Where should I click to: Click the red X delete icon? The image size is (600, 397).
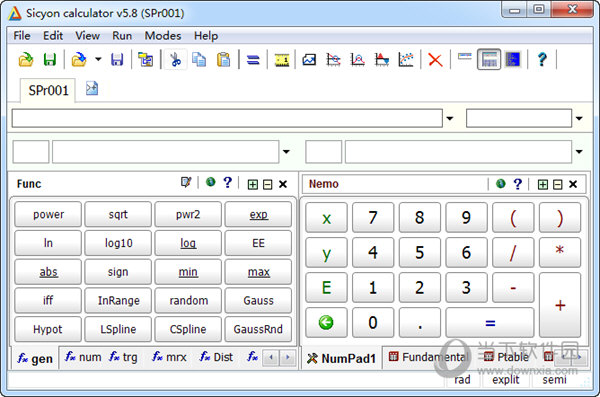coord(435,60)
